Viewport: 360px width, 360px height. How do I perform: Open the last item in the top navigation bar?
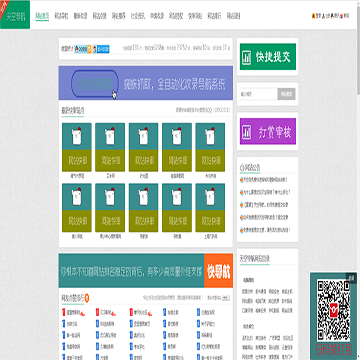click(x=233, y=16)
